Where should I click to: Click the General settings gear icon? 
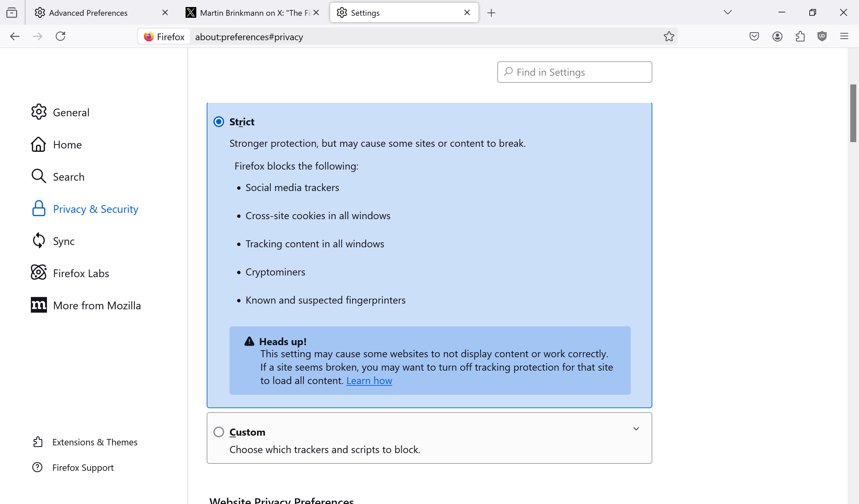(39, 112)
